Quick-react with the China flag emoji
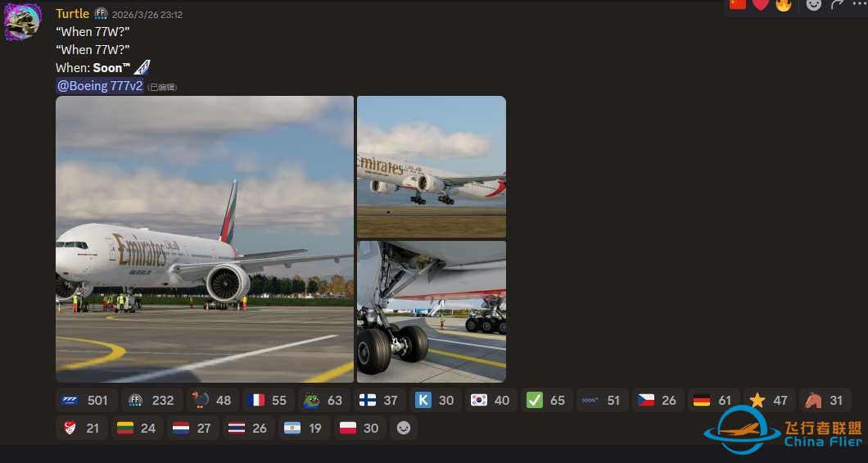The height and width of the screenshot is (463, 868). [738, 4]
